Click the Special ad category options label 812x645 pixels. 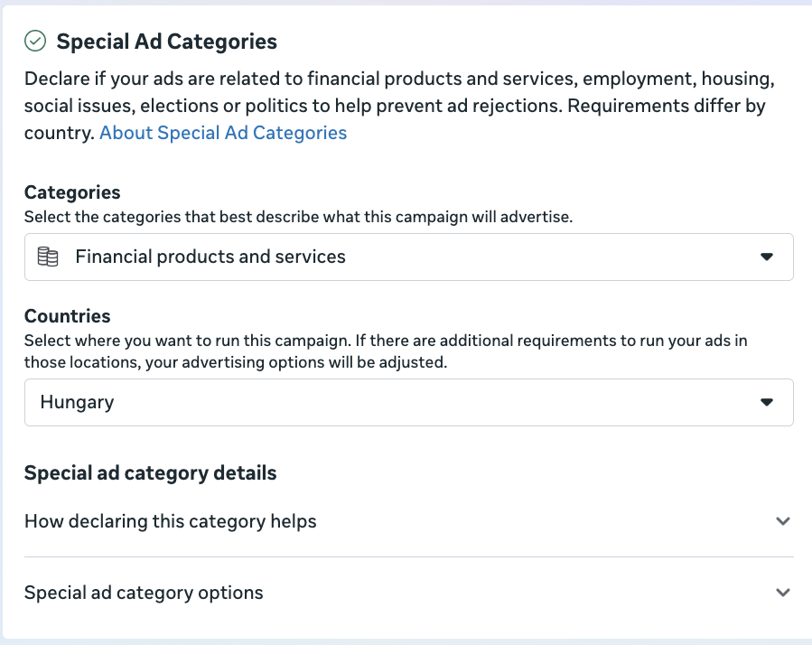(x=144, y=593)
